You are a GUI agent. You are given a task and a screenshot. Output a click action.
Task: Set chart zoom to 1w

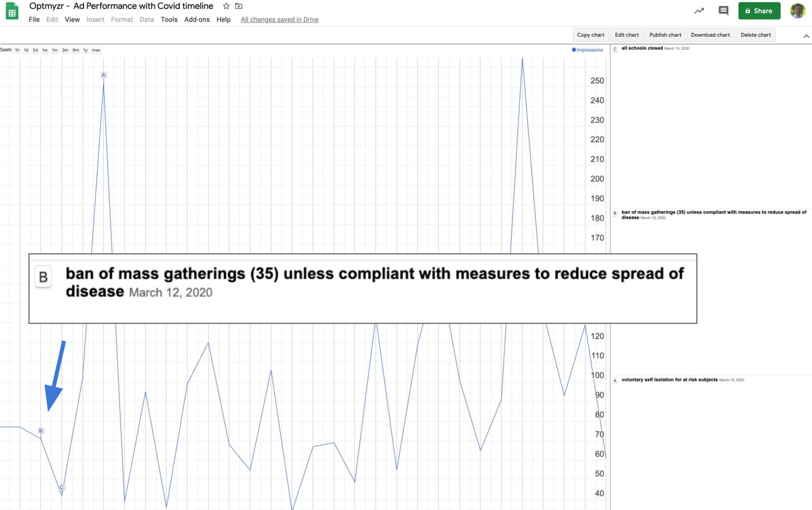45,50
